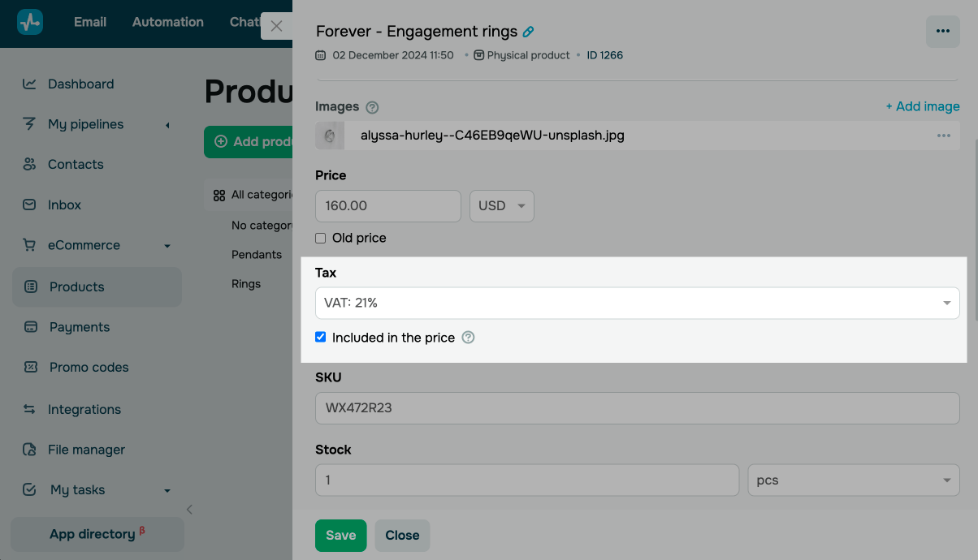Click the help icon beside Included in the price
978x560 pixels.
468,338
